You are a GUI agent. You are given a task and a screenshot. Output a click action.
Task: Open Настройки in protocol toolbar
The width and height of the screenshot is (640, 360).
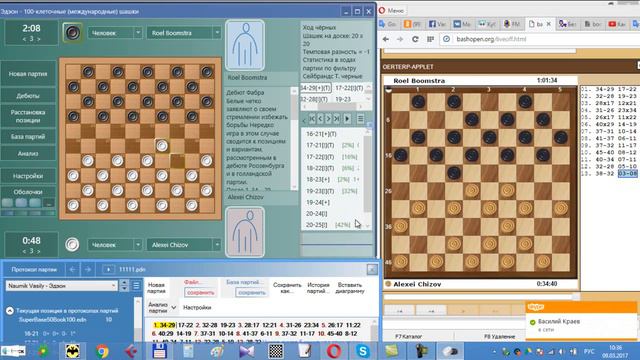tap(197, 307)
